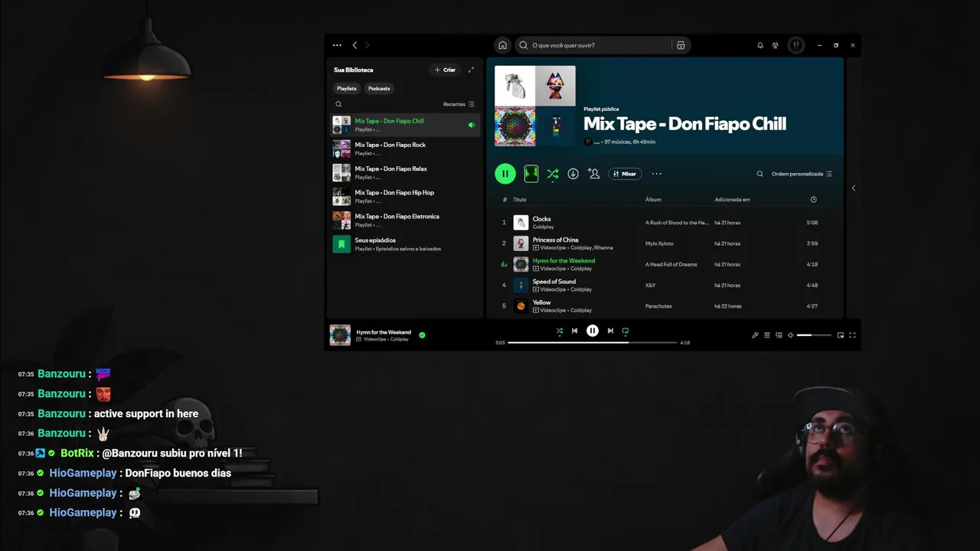The height and width of the screenshot is (551, 980).
Task: Open the user profile avatar
Action: point(796,45)
